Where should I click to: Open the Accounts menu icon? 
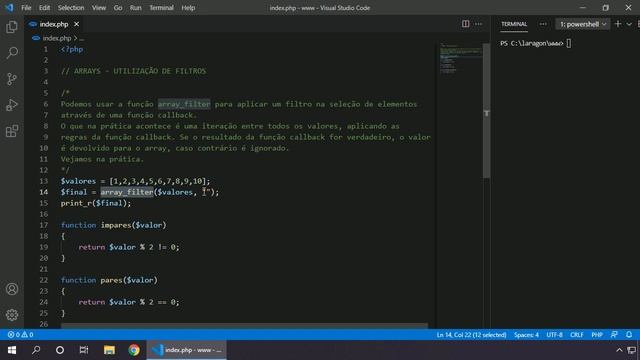tap(12, 289)
